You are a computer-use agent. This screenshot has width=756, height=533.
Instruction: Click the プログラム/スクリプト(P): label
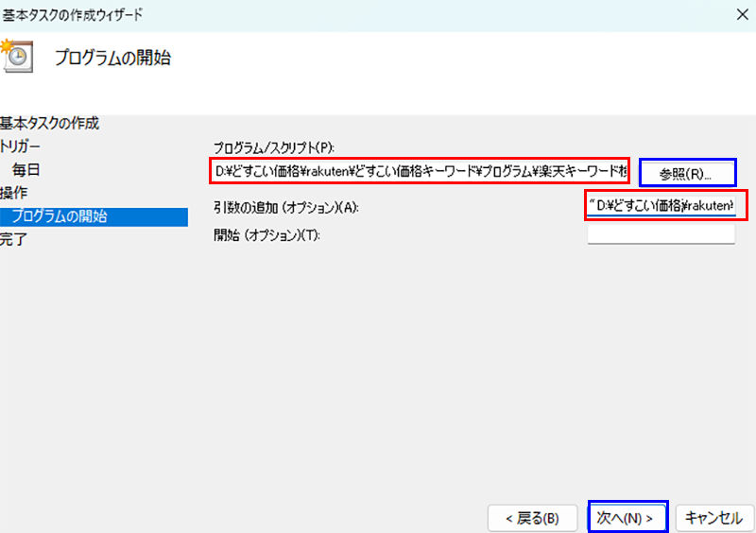click(x=274, y=147)
